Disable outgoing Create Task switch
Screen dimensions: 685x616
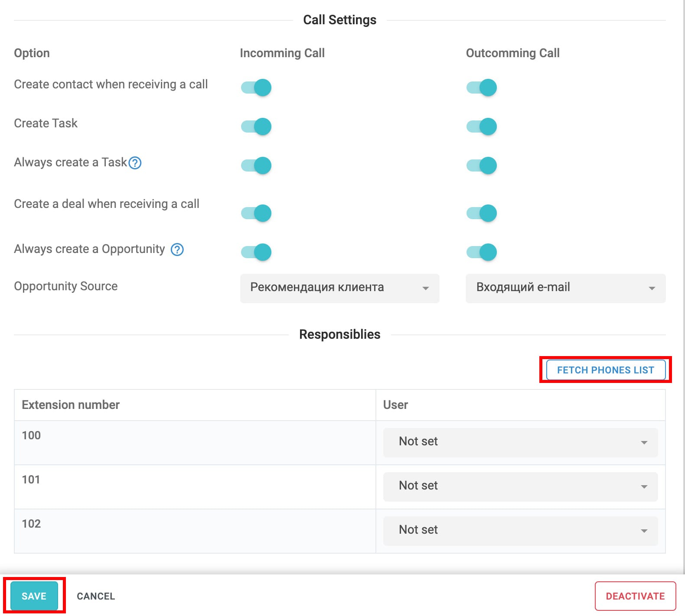click(482, 126)
